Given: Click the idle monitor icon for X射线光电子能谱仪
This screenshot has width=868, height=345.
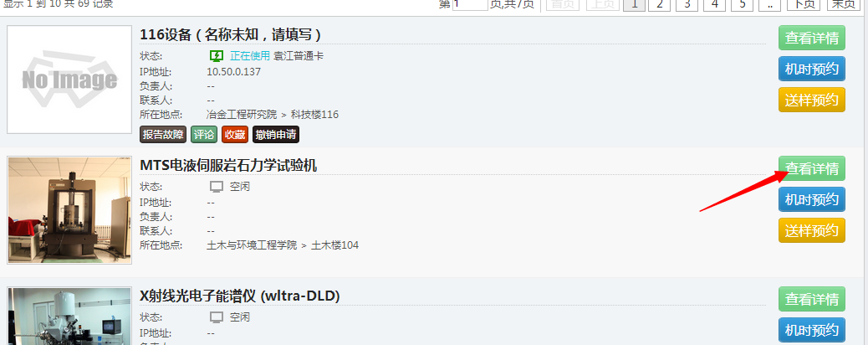Looking at the screenshot, I should pyautogui.click(x=217, y=317).
